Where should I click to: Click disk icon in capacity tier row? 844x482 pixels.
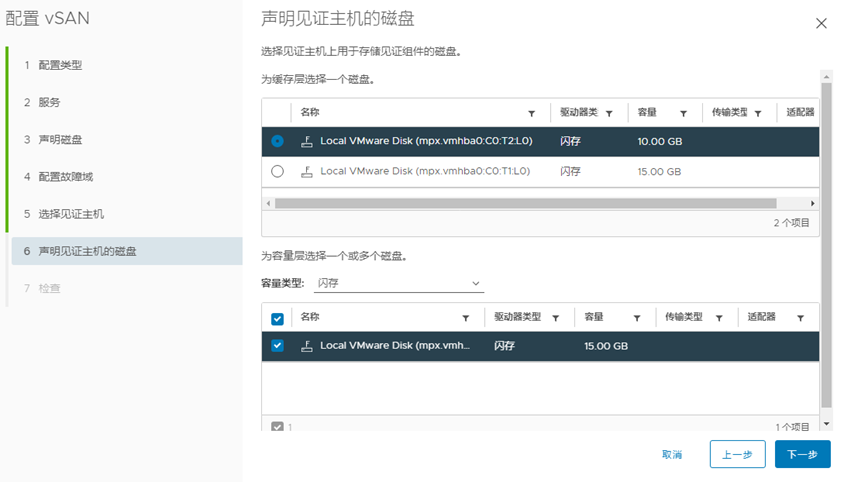pos(307,346)
